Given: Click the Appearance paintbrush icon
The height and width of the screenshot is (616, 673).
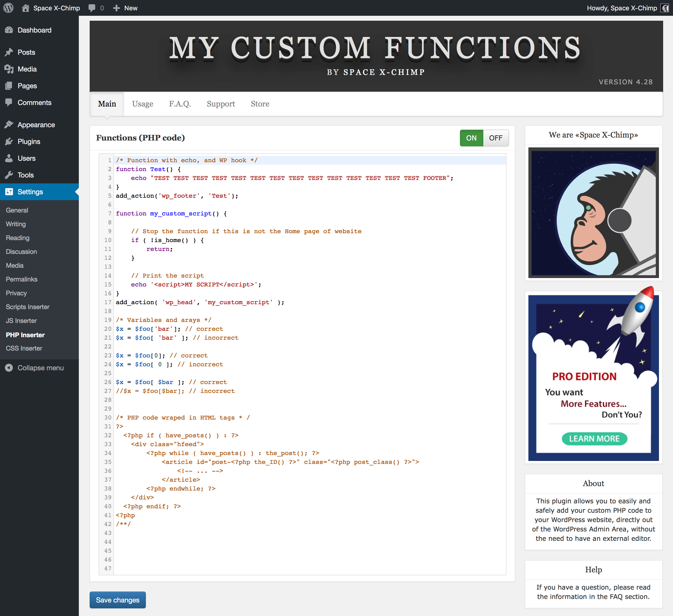Looking at the screenshot, I should 9,124.
